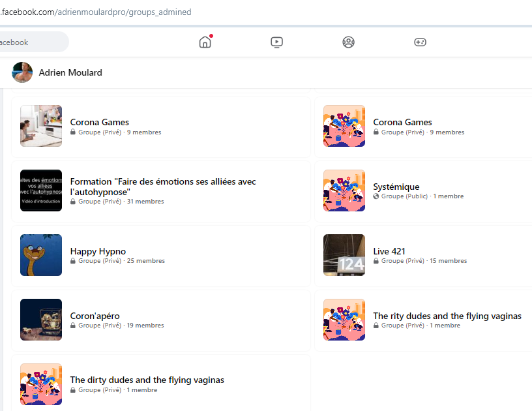Open the Happy Hypno group link
This screenshot has height=411, width=532.
(98, 251)
